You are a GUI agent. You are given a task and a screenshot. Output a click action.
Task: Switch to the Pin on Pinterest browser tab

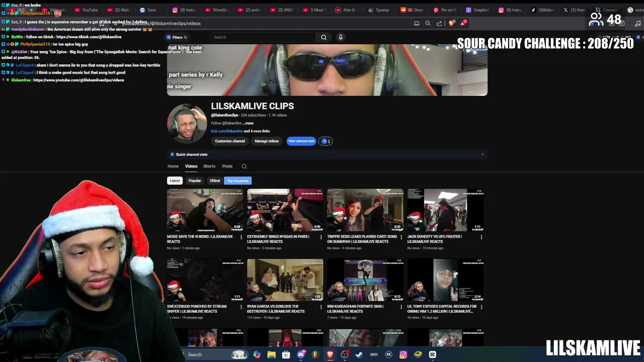click(445, 10)
